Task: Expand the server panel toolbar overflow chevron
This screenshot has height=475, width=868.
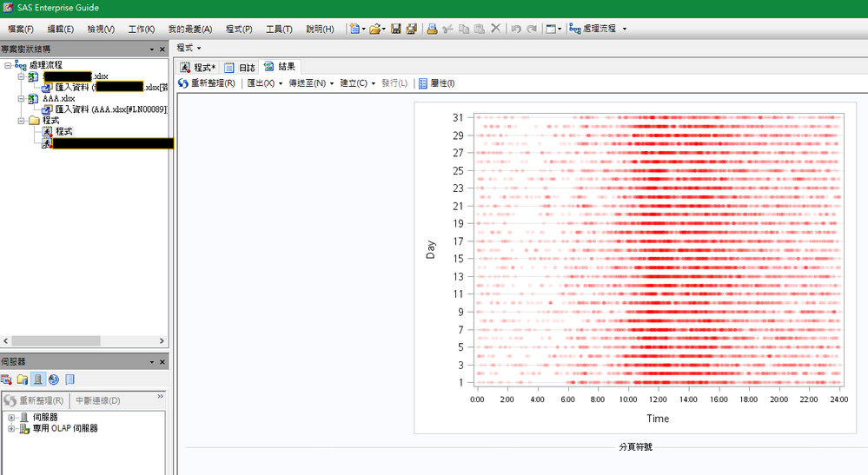Action: pos(161,396)
